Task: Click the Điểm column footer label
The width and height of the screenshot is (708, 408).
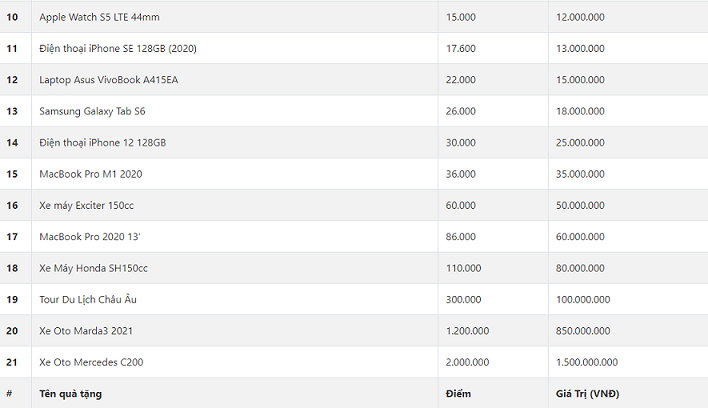Action: (458, 393)
